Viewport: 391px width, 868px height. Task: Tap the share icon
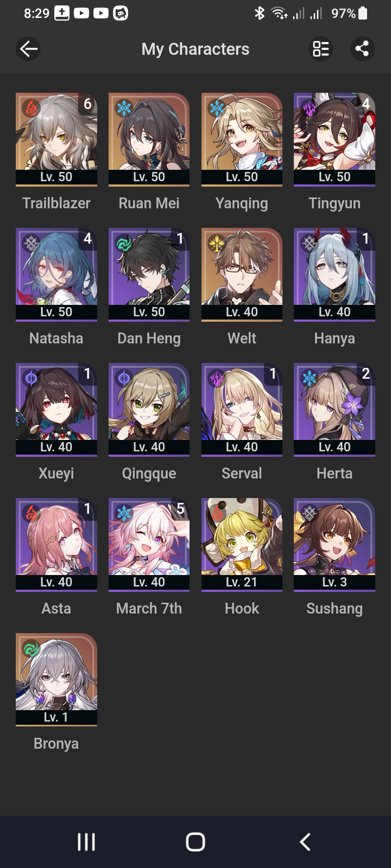coord(362,49)
